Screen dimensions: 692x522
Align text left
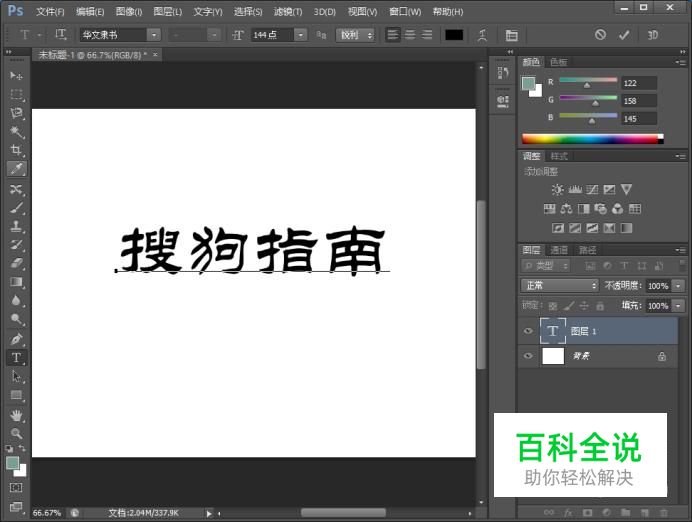[393, 35]
